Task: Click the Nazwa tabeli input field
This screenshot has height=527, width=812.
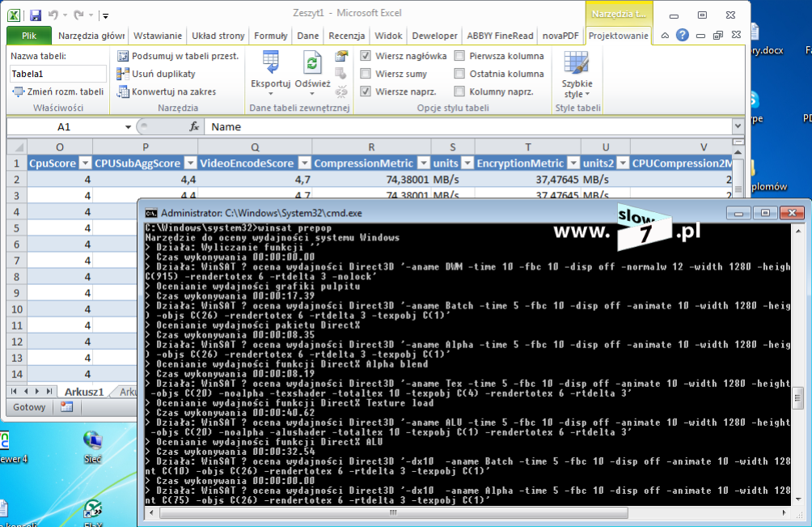Action: (x=57, y=74)
